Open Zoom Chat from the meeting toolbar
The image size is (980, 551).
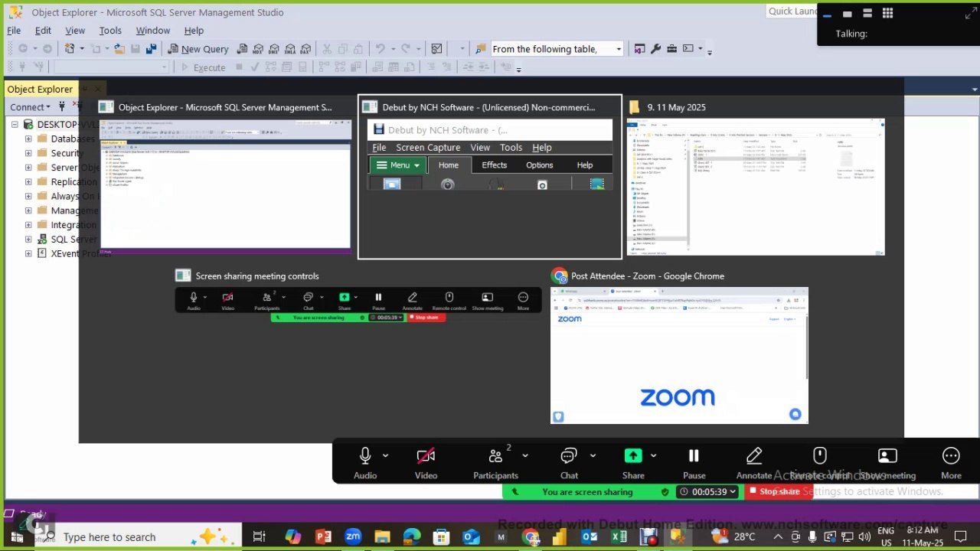tap(569, 457)
